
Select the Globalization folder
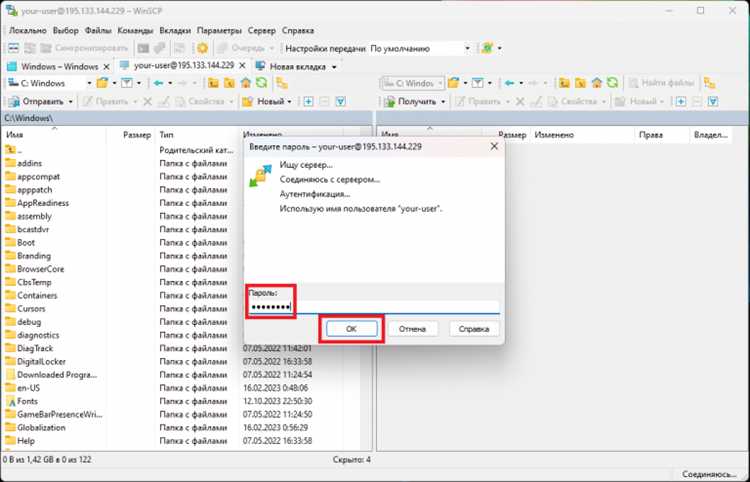[x=41, y=427]
